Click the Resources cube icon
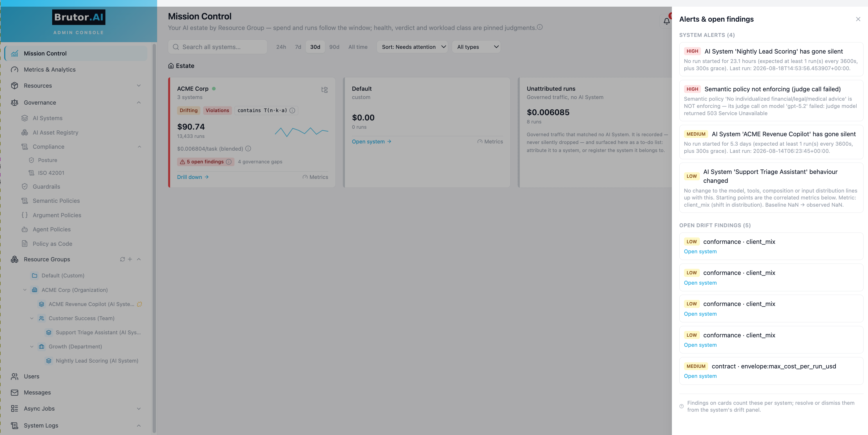 (14, 85)
